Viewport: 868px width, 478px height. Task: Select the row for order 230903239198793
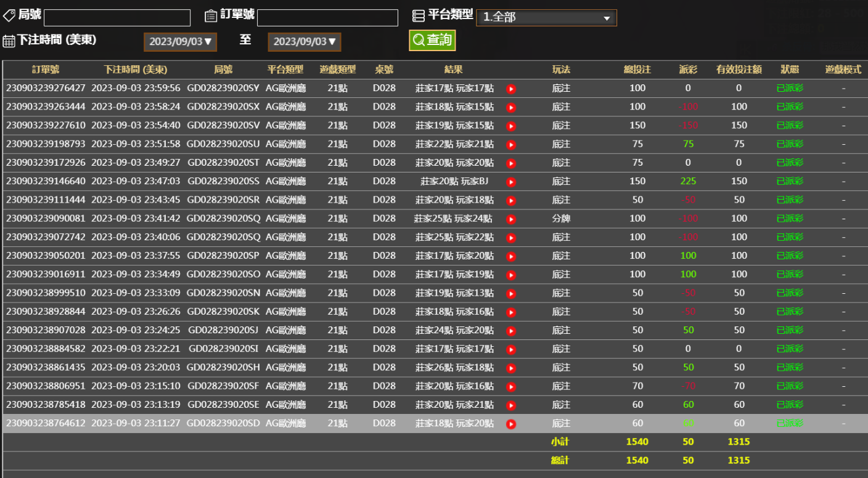click(x=46, y=144)
